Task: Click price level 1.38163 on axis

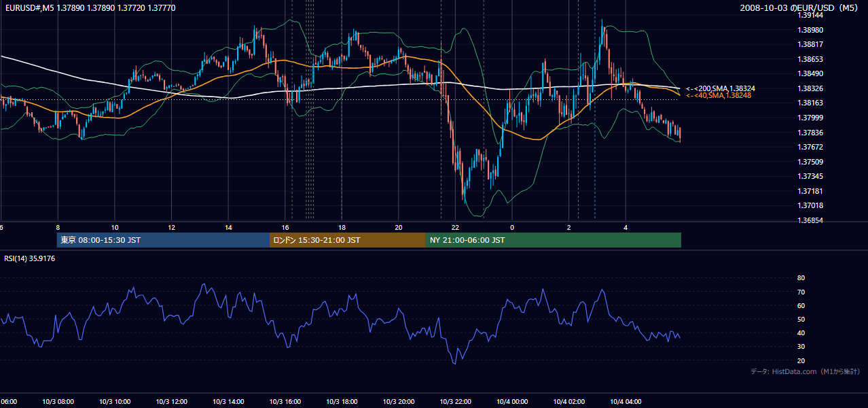Action: pyautogui.click(x=811, y=103)
